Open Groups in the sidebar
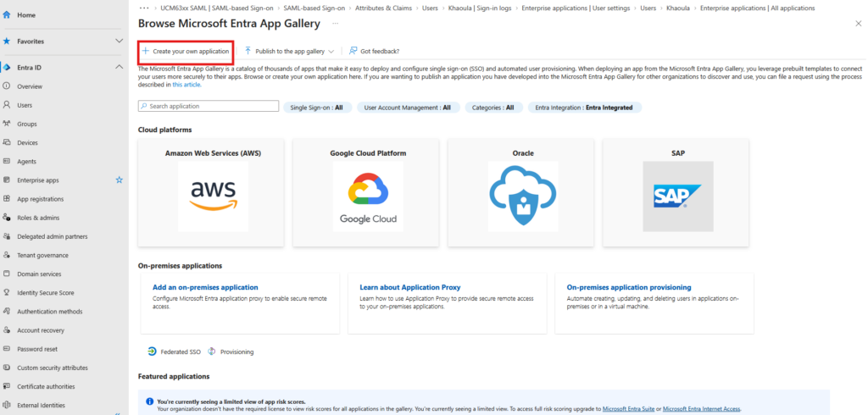 [x=26, y=124]
